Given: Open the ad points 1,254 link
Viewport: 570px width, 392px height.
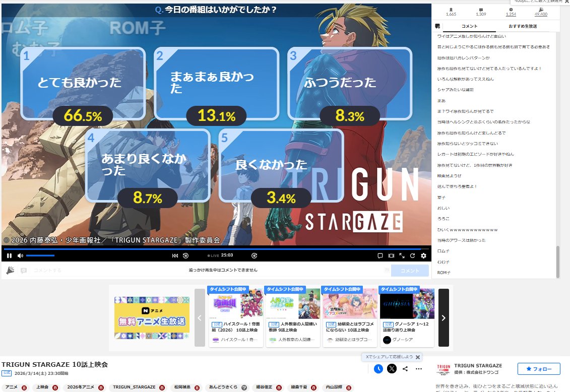Looking at the screenshot, I should coord(511,12).
